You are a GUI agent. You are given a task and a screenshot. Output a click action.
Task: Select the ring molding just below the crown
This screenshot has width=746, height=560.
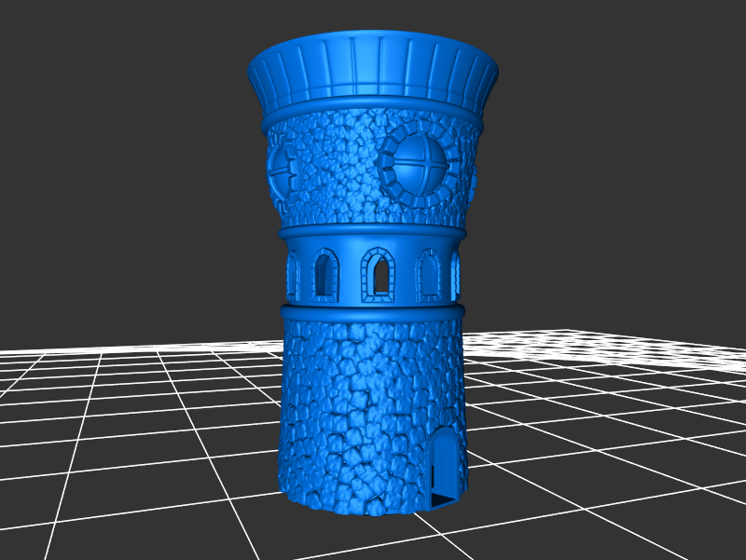tap(373, 115)
